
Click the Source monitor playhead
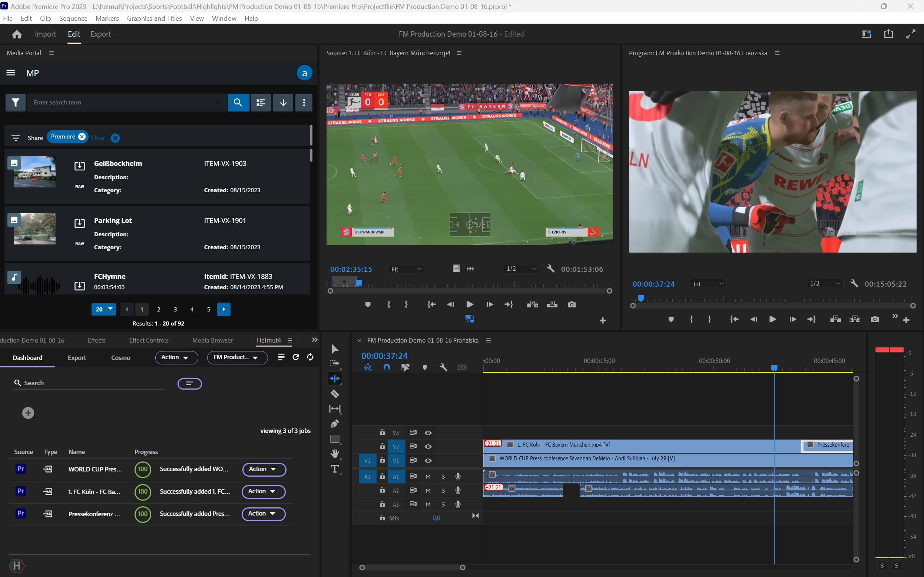point(359,283)
